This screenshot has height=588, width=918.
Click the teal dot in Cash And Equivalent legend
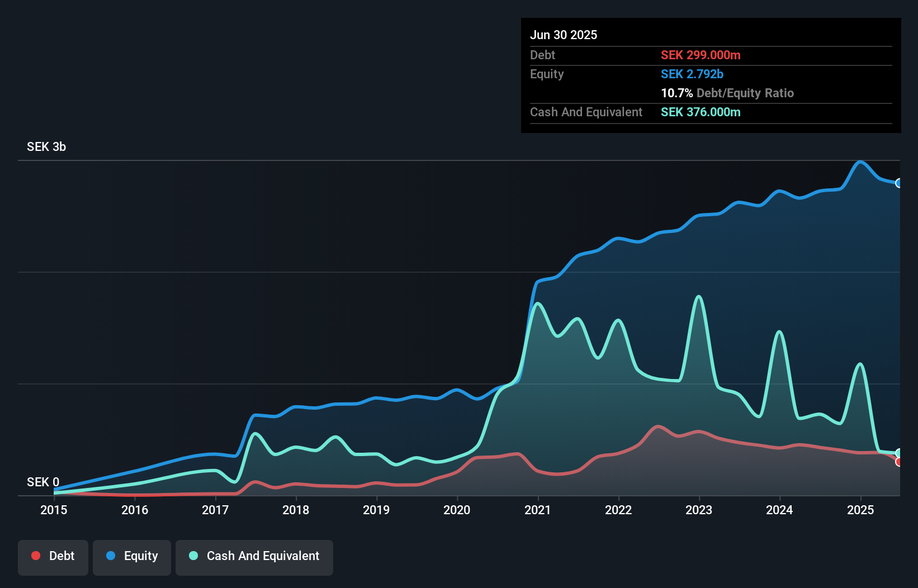[x=193, y=556]
